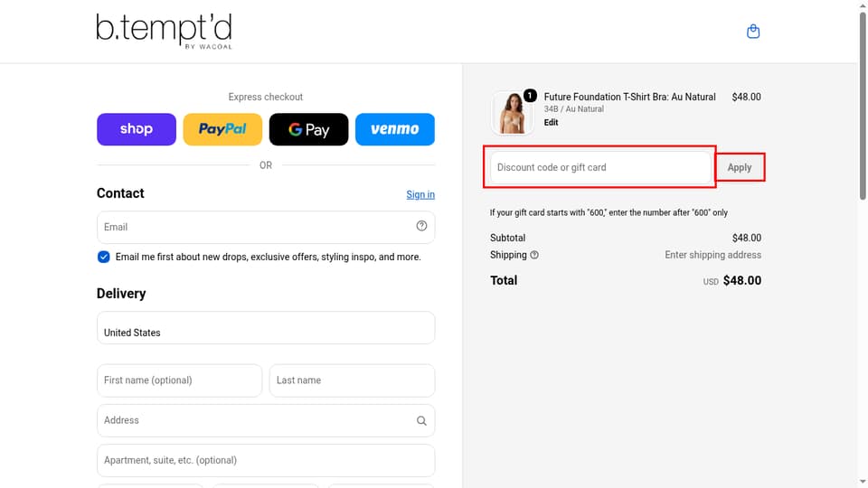This screenshot has height=488, width=868.
Task: Click the Total $48.00 amount
Action: [741, 280]
